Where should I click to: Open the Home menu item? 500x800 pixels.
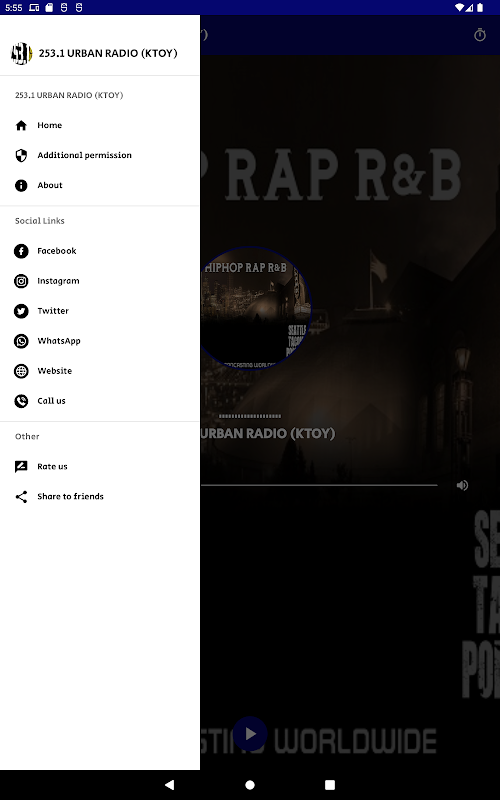100,126
